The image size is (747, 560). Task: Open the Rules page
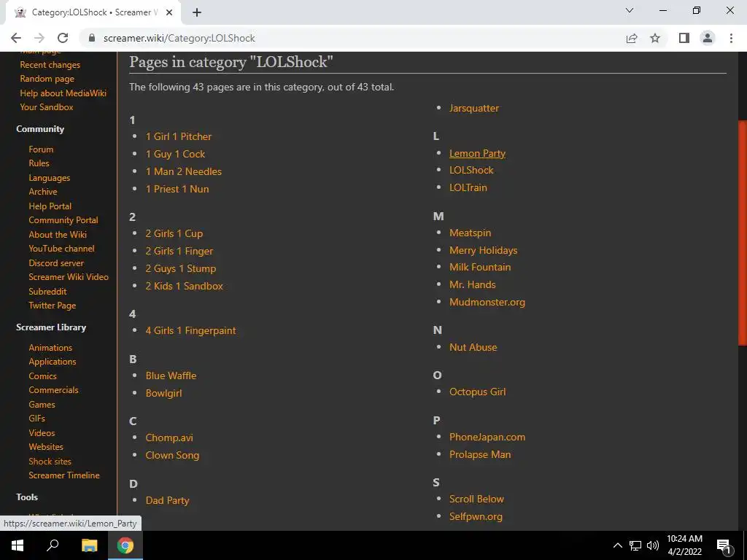39,163
